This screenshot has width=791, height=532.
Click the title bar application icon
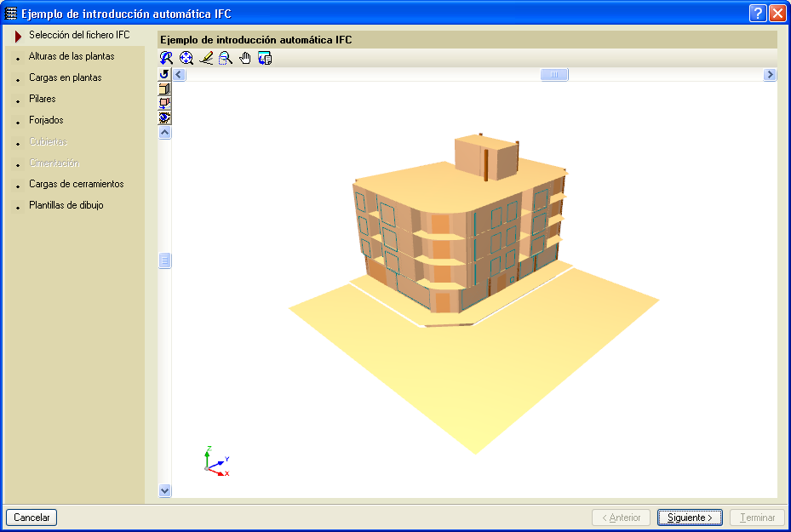click(x=10, y=14)
